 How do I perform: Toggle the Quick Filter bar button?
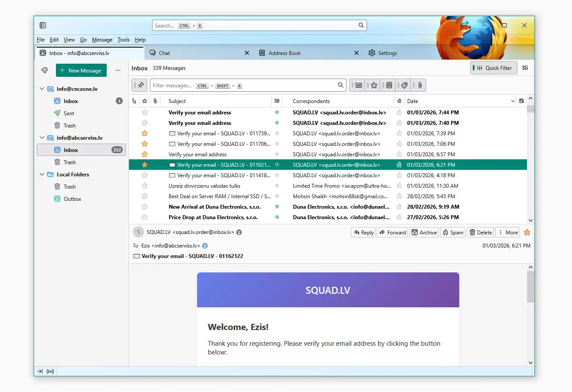494,68
